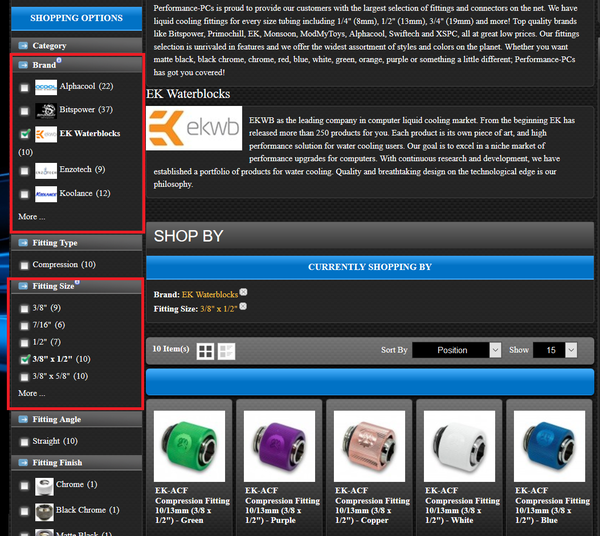Click the Alphacool brand logo

pos(46,87)
